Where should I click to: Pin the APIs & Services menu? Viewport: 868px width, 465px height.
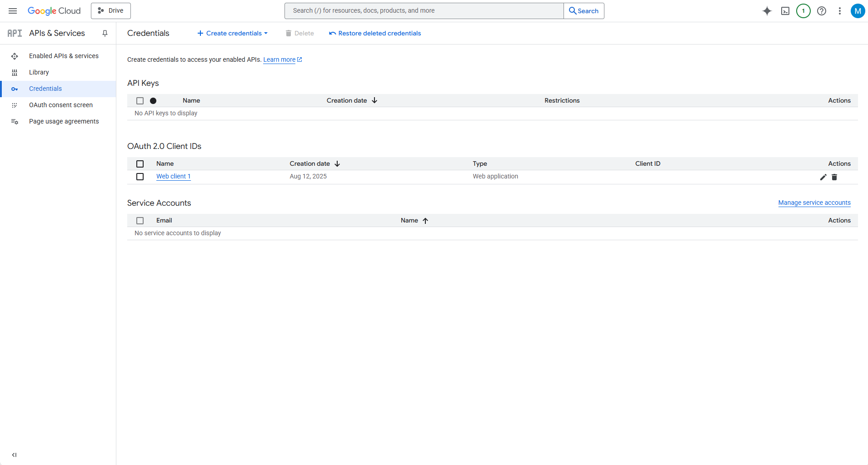pos(105,33)
